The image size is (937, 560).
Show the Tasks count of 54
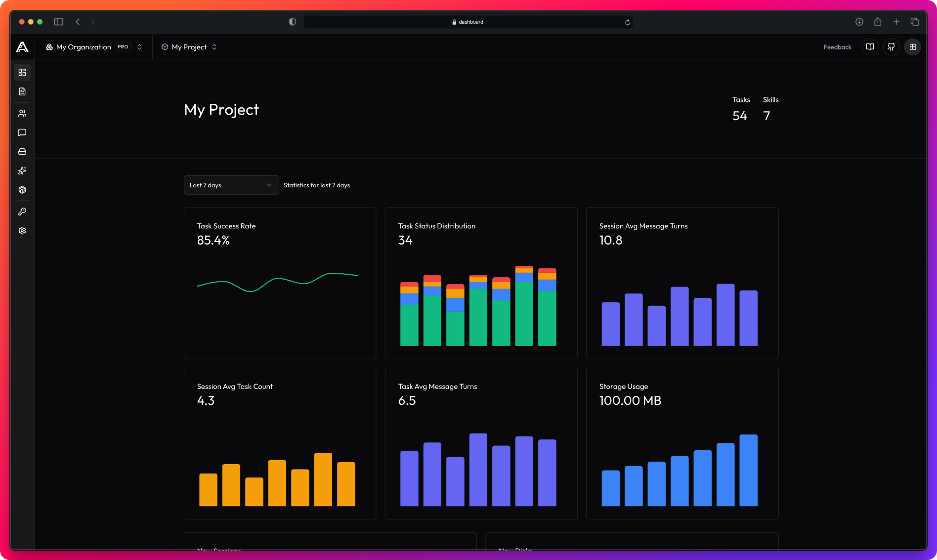tap(740, 115)
